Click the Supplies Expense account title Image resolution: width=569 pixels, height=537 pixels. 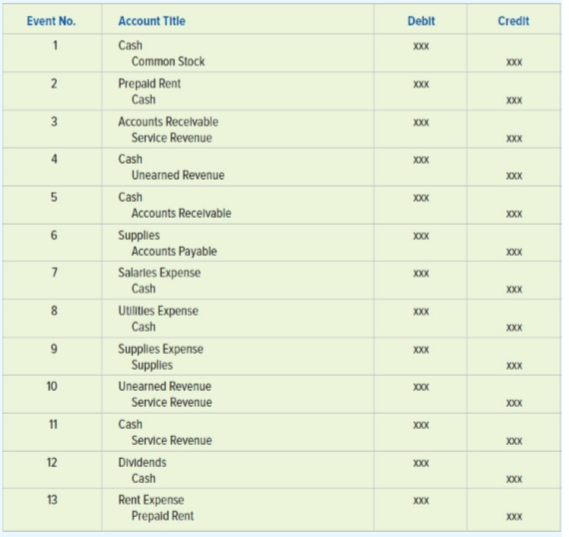[161, 349]
